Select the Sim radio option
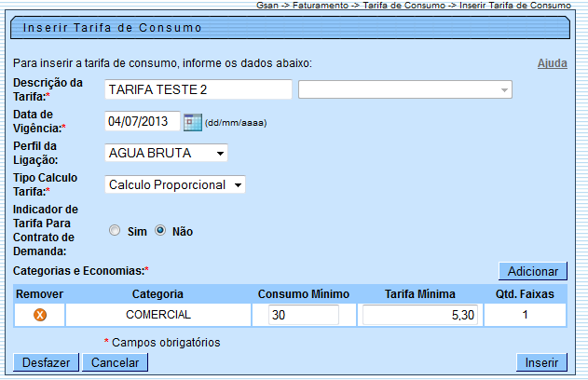Image resolution: width=588 pixels, height=380 pixels. tap(116, 231)
